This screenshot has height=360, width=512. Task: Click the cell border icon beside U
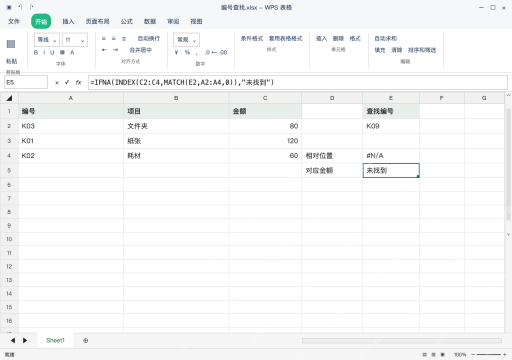click(x=62, y=52)
